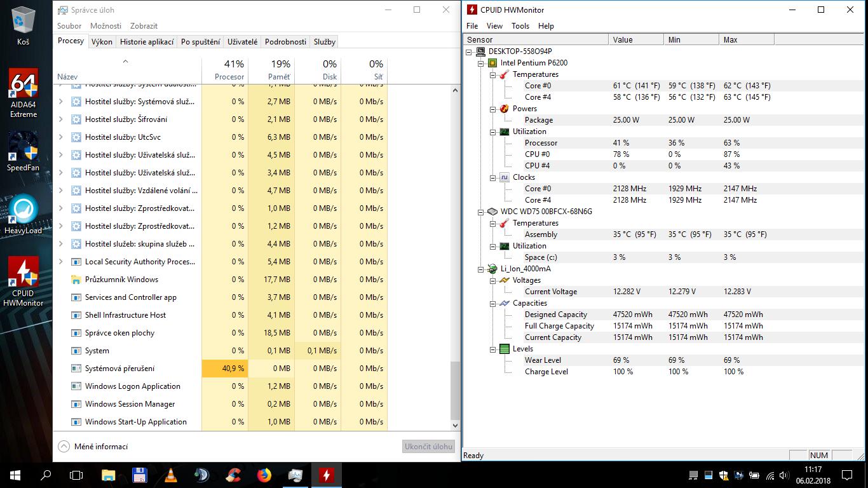
Task: Click the Li_Ion_4000mA battery icon
Action: [x=492, y=269]
